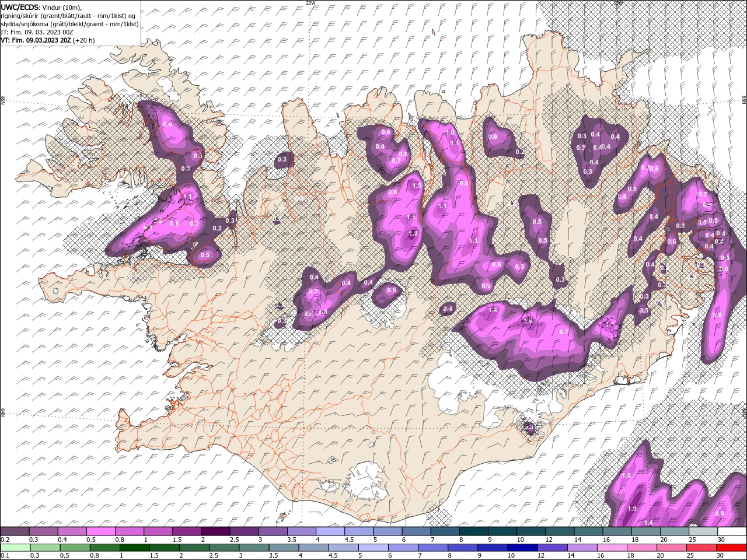Click the 1.5 swatch in the snow legend row
Image resolution: width=747 pixels, height=560 pixels.
point(187,531)
